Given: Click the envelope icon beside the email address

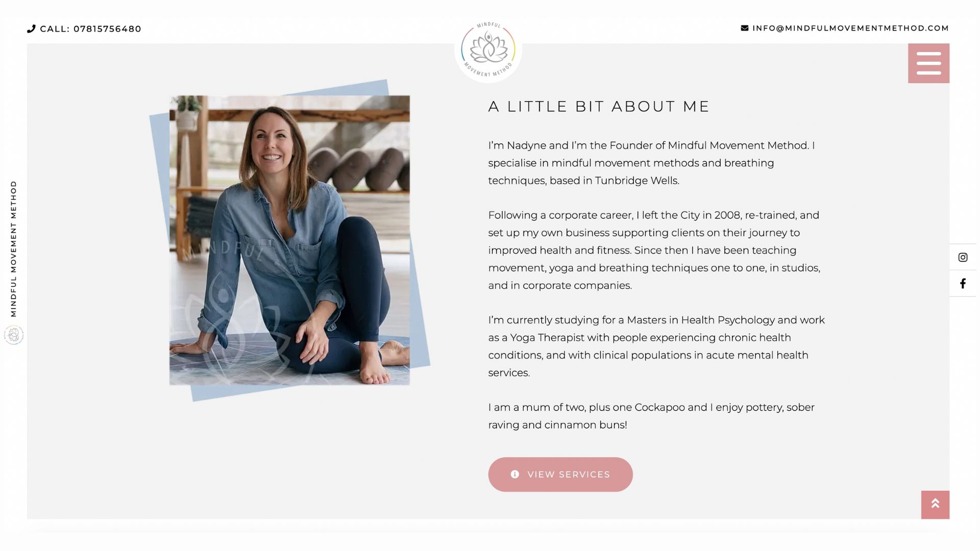Looking at the screenshot, I should (x=745, y=28).
